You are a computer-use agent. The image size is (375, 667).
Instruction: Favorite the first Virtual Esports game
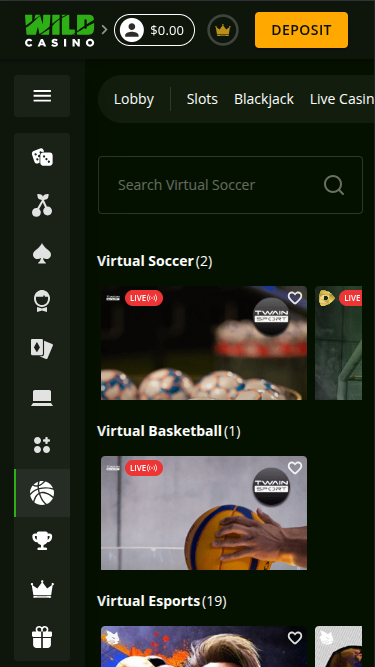coord(295,638)
